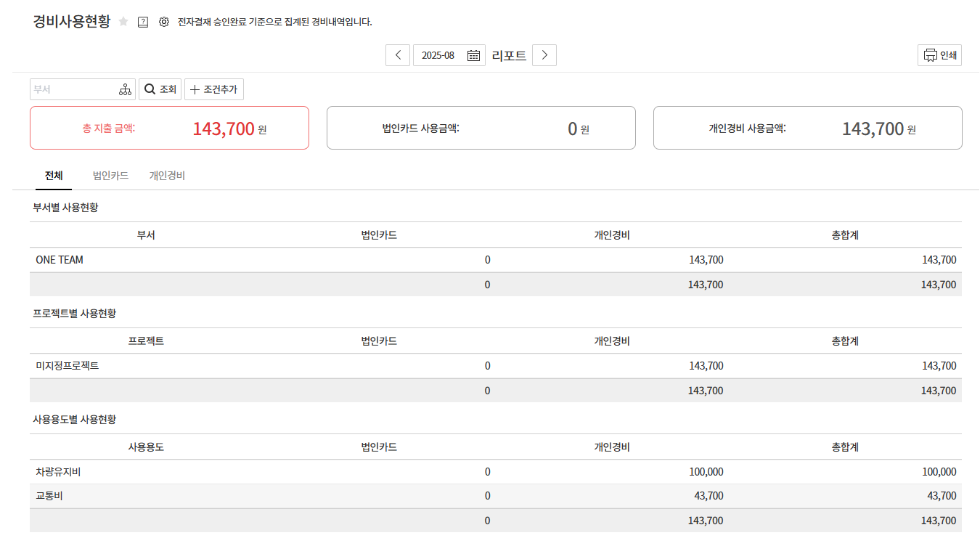
Task: Go to next month with right arrow
Action: coord(544,56)
